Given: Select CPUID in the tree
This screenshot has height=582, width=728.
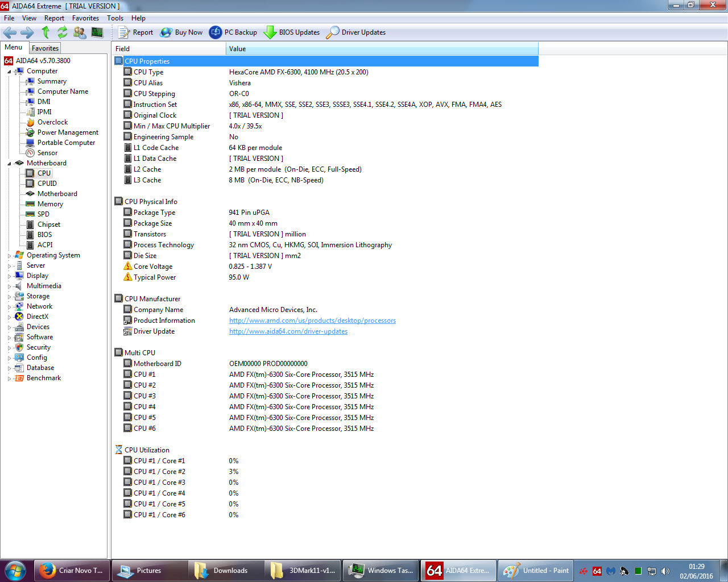Looking at the screenshot, I should tap(47, 184).
